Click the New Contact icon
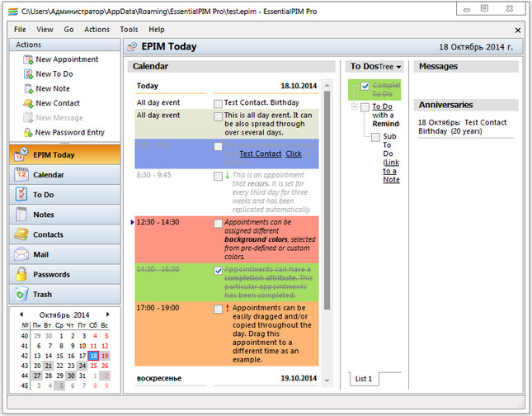The width and height of the screenshot is (532, 416). point(28,103)
